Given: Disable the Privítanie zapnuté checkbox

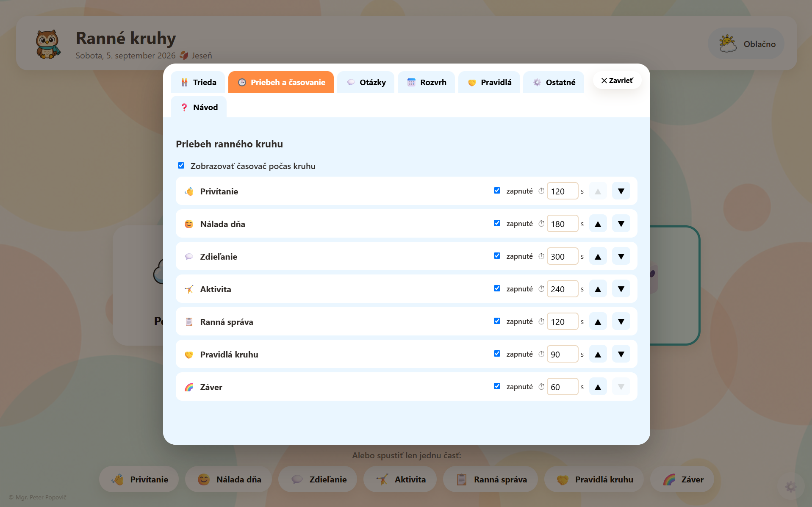Looking at the screenshot, I should click(497, 191).
